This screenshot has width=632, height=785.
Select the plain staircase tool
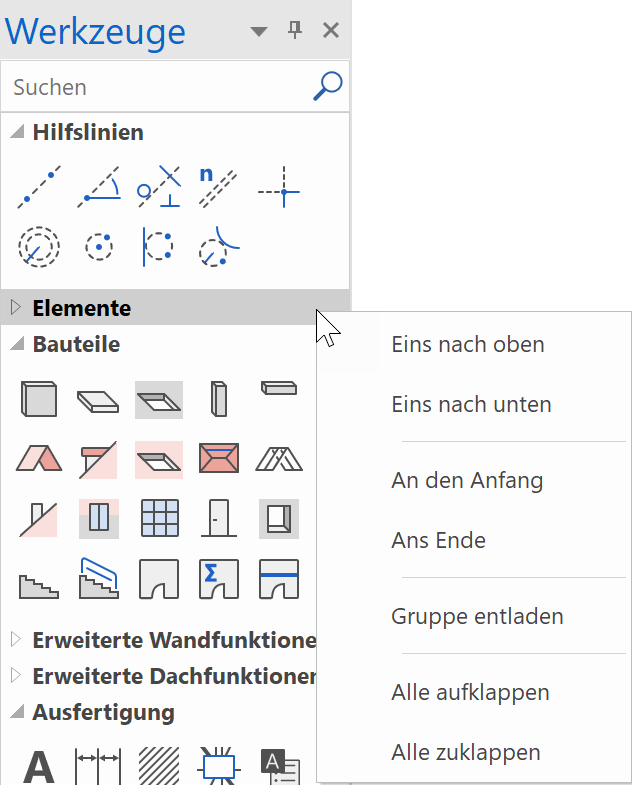click(x=39, y=579)
